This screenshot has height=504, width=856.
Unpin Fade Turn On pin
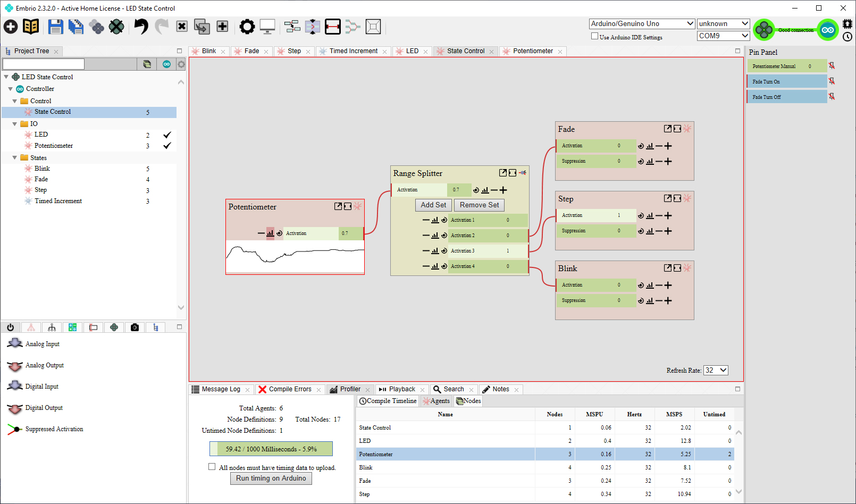832,81
